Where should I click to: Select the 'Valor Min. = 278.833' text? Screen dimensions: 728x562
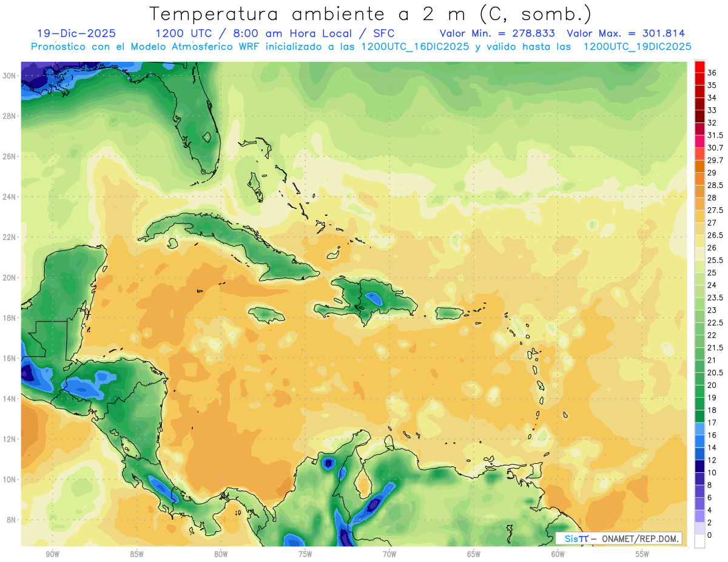click(x=497, y=33)
